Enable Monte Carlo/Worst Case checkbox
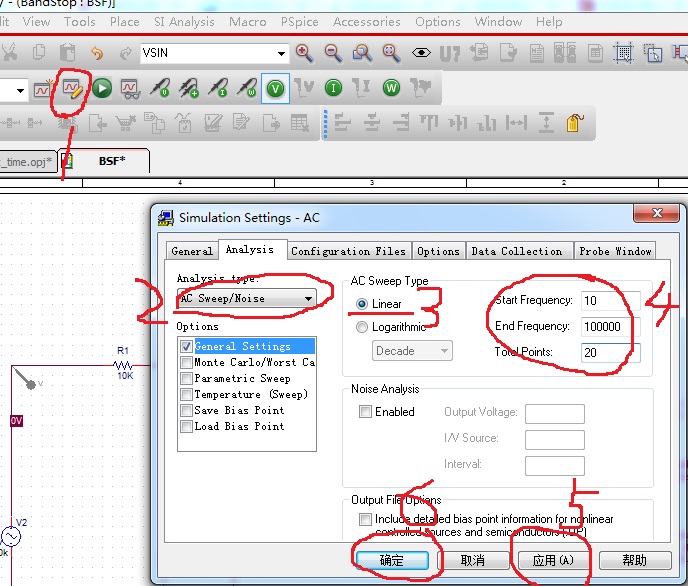The height and width of the screenshot is (586, 688). (186, 362)
